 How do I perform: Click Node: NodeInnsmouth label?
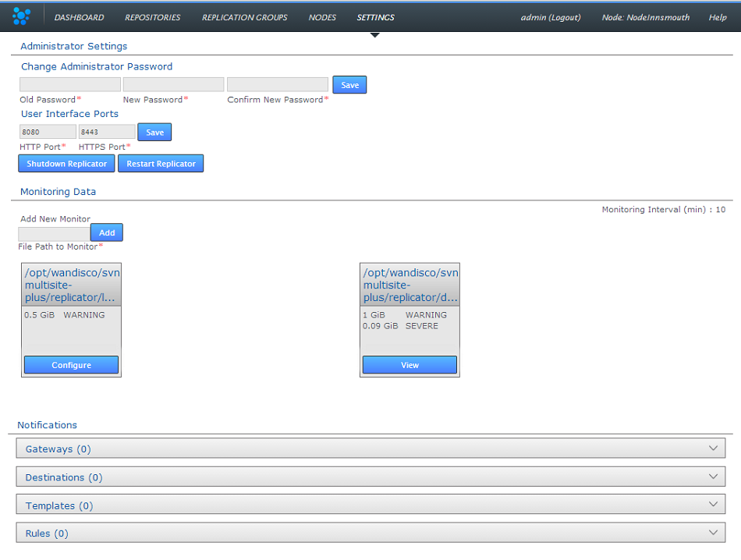[x=646, y=17]
